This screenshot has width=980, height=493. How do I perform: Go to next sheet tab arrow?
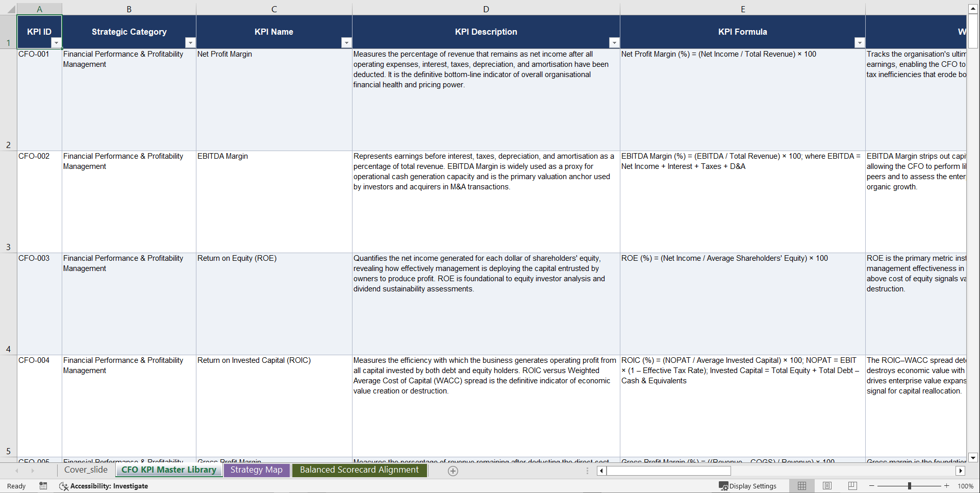[x=33, y=471]
